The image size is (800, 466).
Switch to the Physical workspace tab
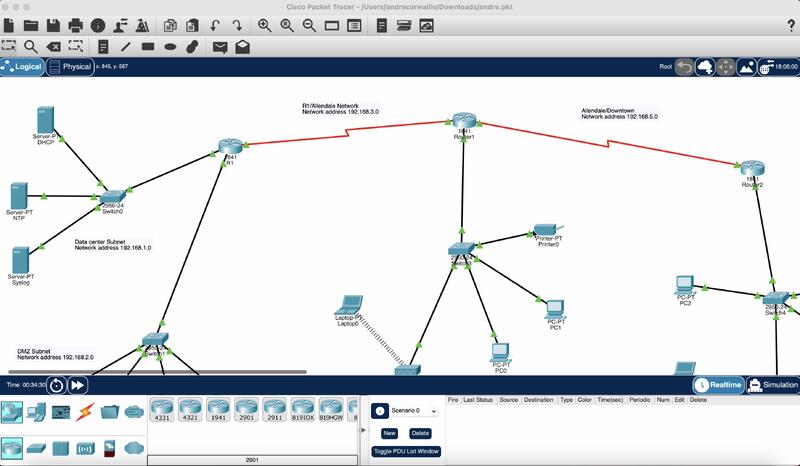click(70, 67)
